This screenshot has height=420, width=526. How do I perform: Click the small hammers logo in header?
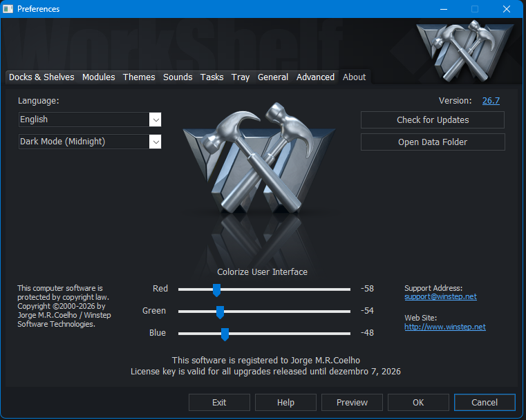pyautogui.click(x=465, y=50)
